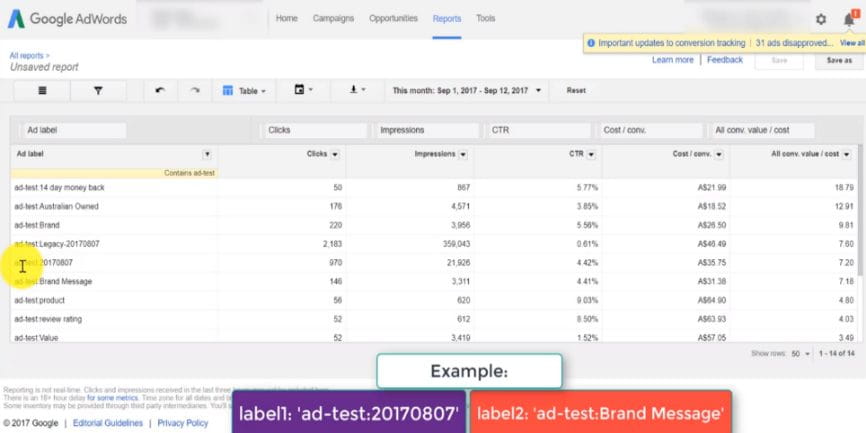This screenshot has height=433, width=866.
Task: Click the 9.03% CTR cell
Action: (x=587, y=300)
